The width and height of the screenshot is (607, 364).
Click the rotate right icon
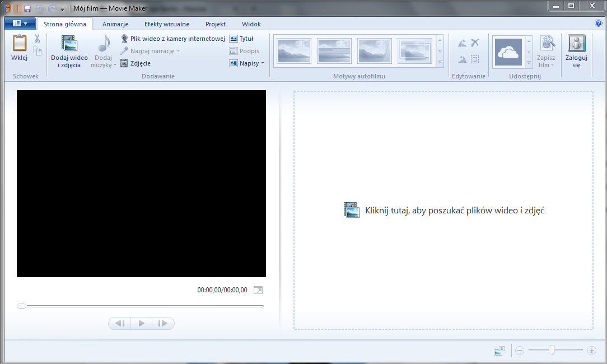tap(462, 59)
